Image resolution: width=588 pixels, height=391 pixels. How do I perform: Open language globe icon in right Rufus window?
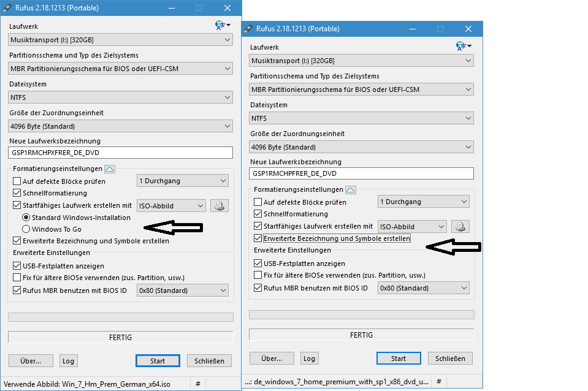click(x=464, y=46)
